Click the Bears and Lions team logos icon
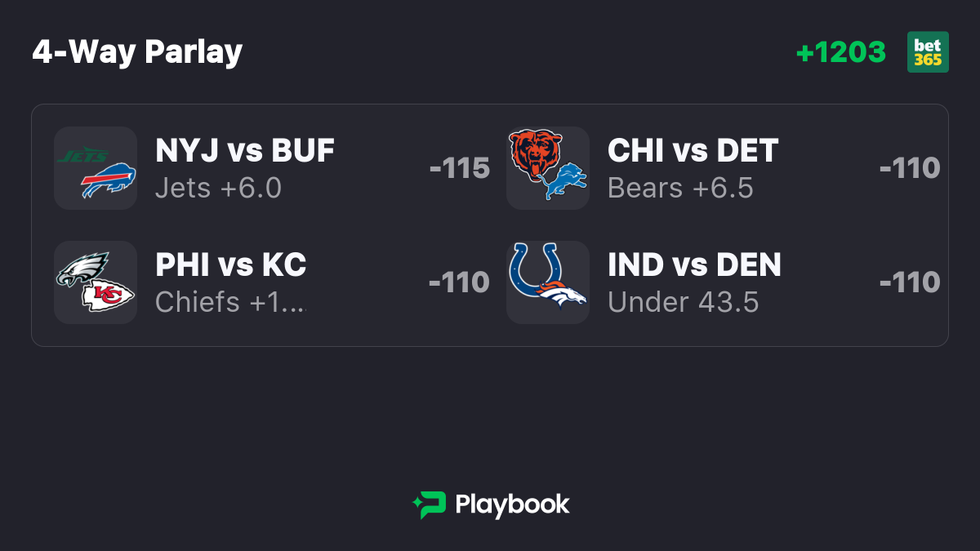Image resolution: width=980 pixels, height=551 pixels. click(x=548, y=168)
